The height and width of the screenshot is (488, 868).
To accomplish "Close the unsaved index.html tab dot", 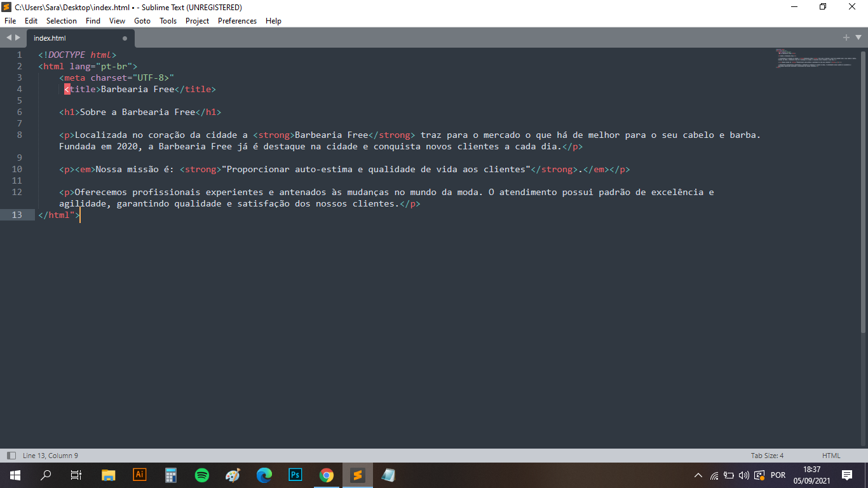I will coord(125,38).
